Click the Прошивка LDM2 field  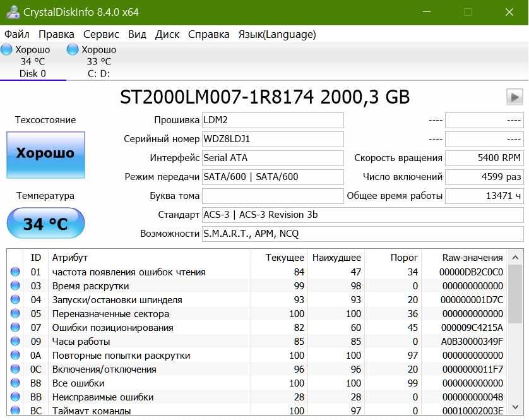point(273,120)
